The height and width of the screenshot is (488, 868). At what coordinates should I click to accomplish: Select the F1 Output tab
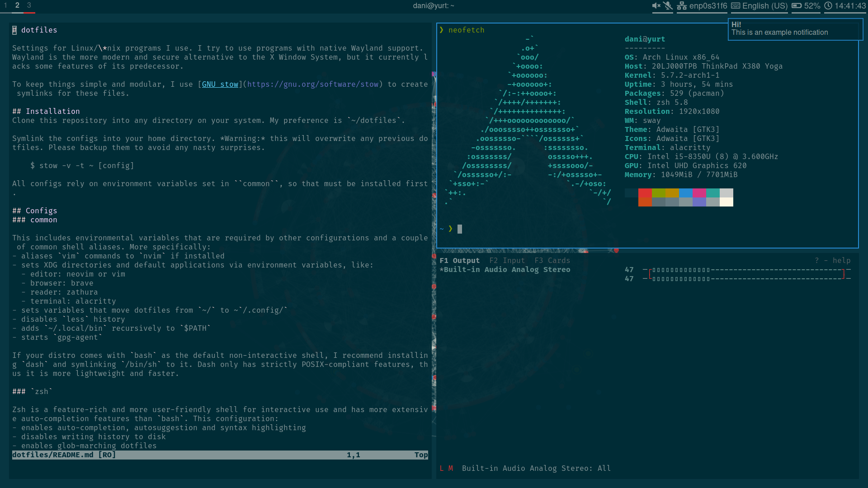pos(459,261)
